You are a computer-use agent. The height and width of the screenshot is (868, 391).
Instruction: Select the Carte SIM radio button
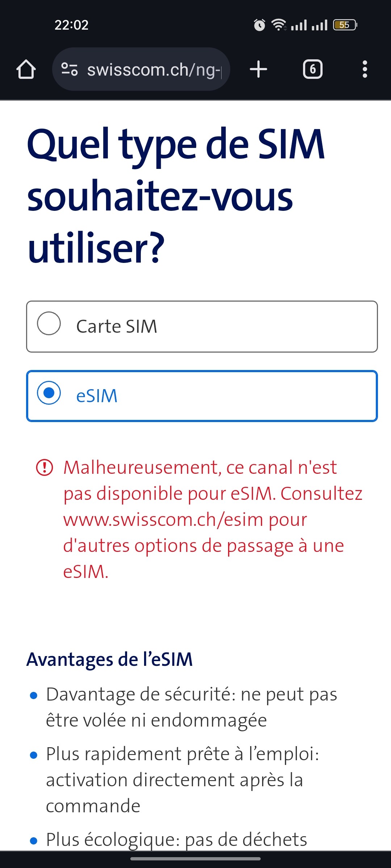click(49, 323)
